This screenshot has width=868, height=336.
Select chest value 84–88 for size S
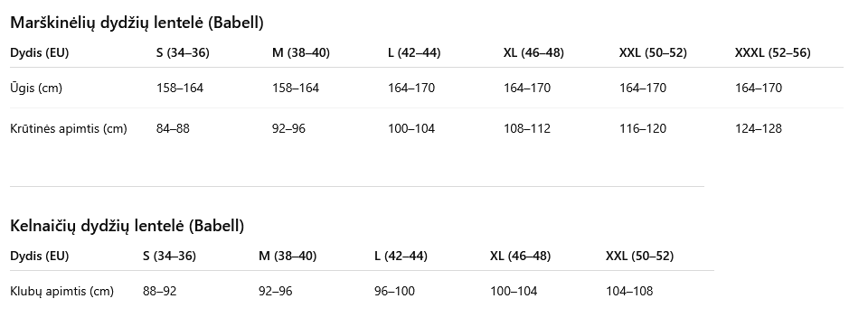coord(173,129)
